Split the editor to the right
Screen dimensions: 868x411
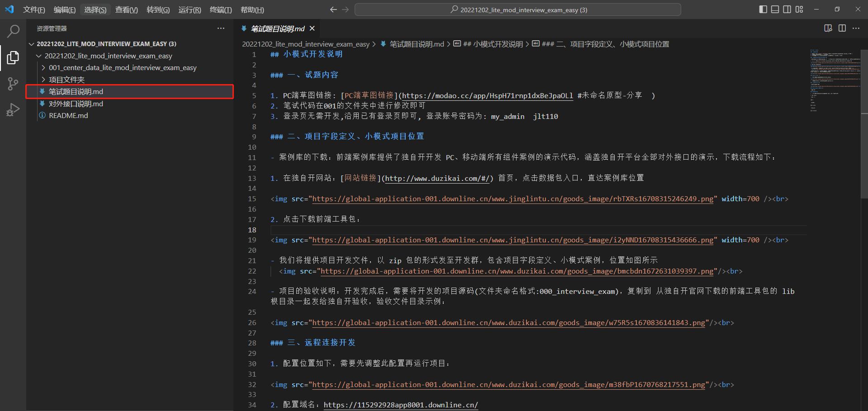click(x=842, y=28)
